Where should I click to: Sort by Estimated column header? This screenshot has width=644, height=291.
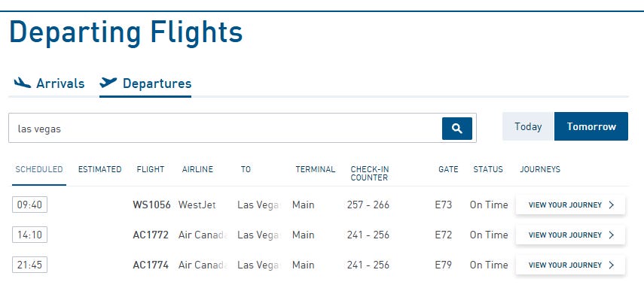pos(100,169)
